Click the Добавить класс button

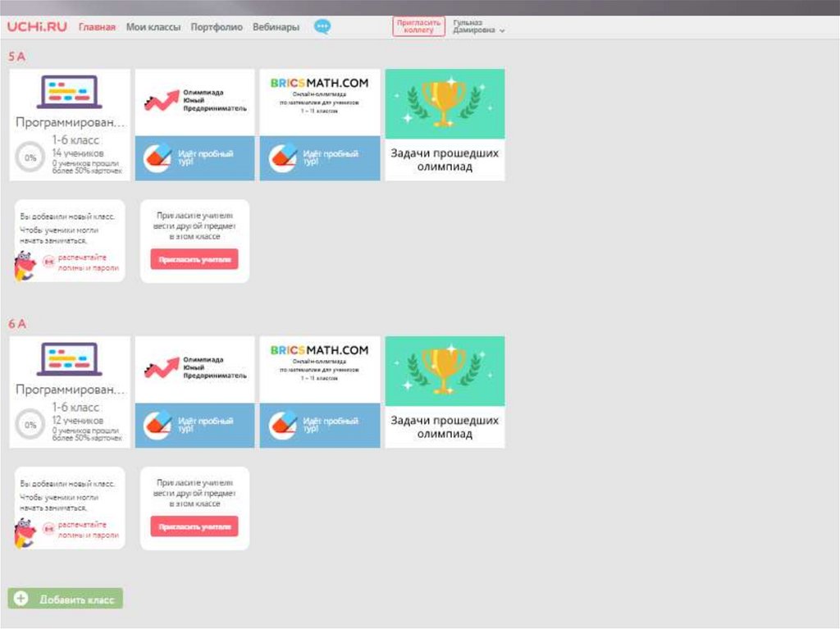pyautogui.click(x=66, y=599)
